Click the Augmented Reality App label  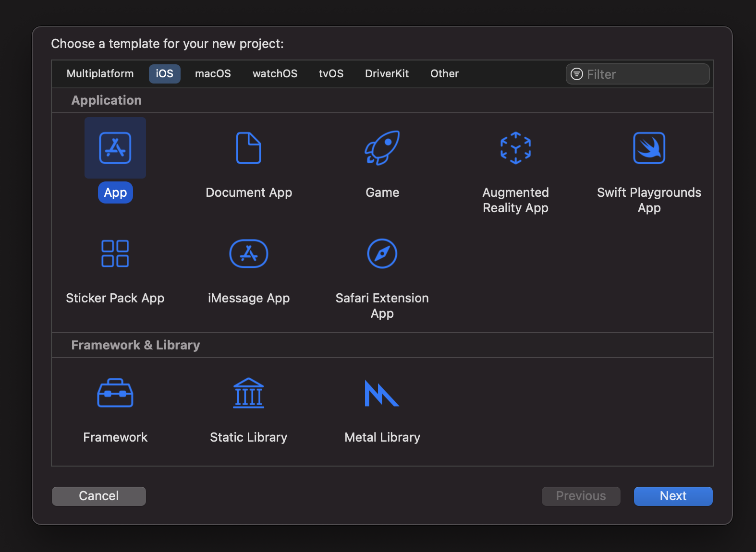(515, 200)
